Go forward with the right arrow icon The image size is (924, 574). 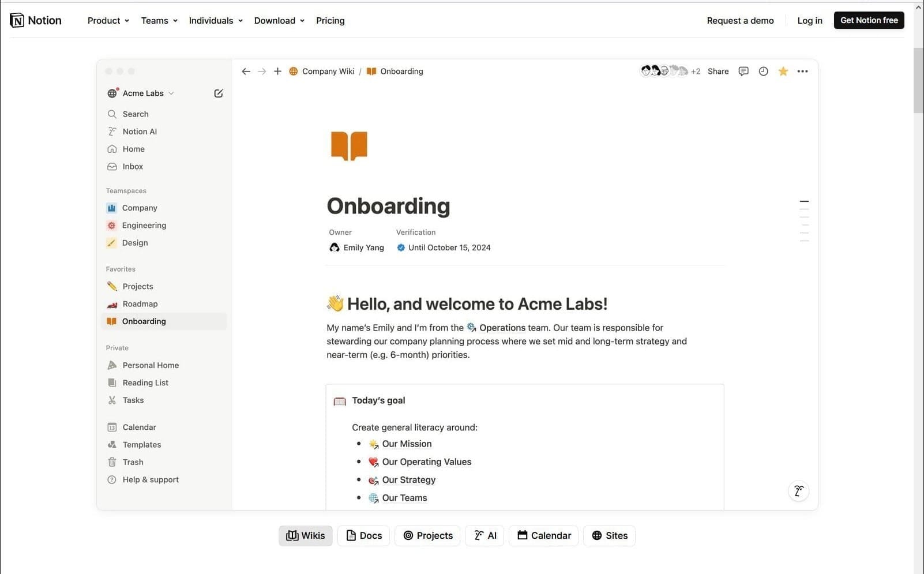(x=262, y=72)
